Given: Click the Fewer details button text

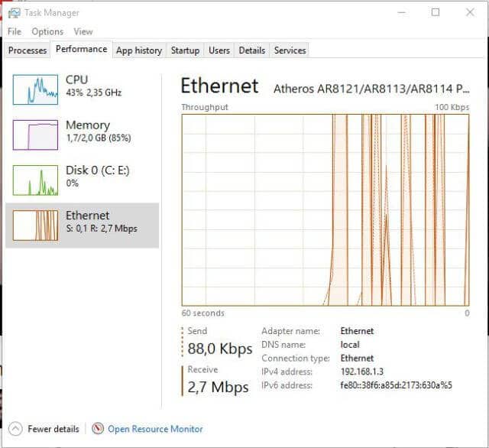Looking at the screenshot, I should coord(53,429).
